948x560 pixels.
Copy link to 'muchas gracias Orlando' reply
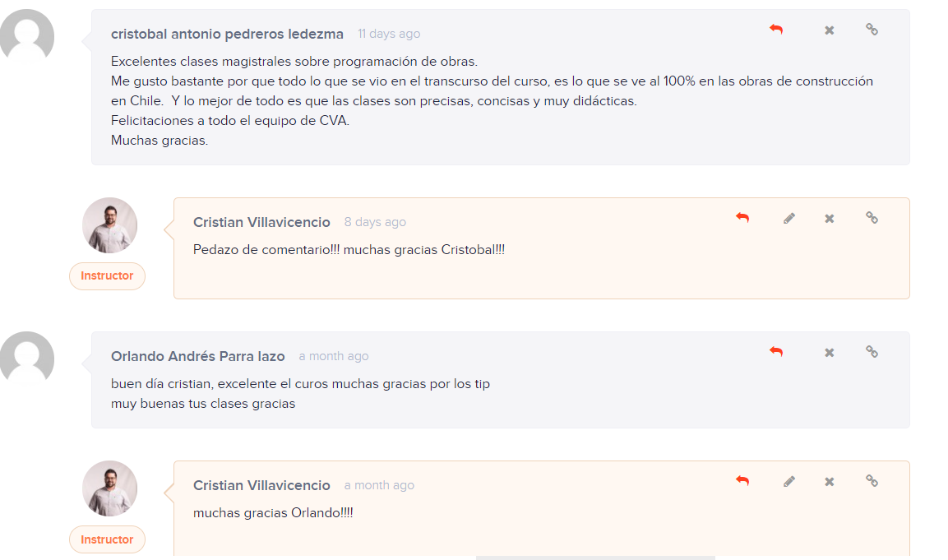pyautogui.click(x=872, y=481)
